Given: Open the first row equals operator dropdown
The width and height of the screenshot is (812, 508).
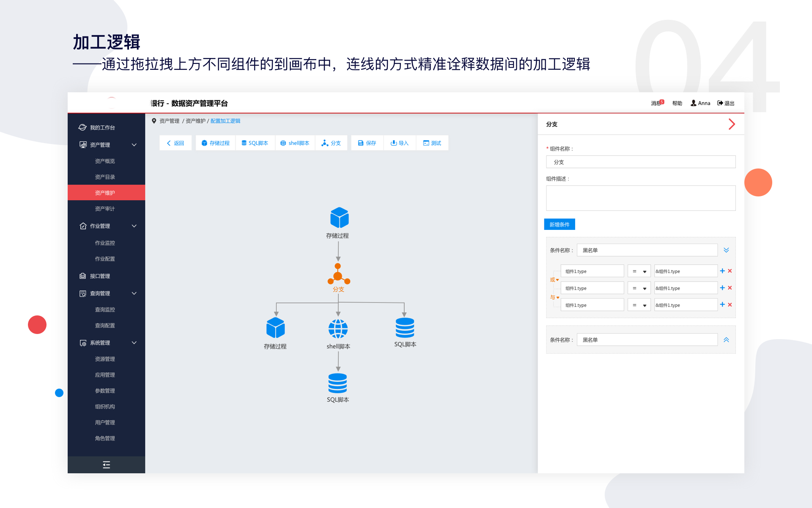Looking at the screenshot, I should coord(639,271).
